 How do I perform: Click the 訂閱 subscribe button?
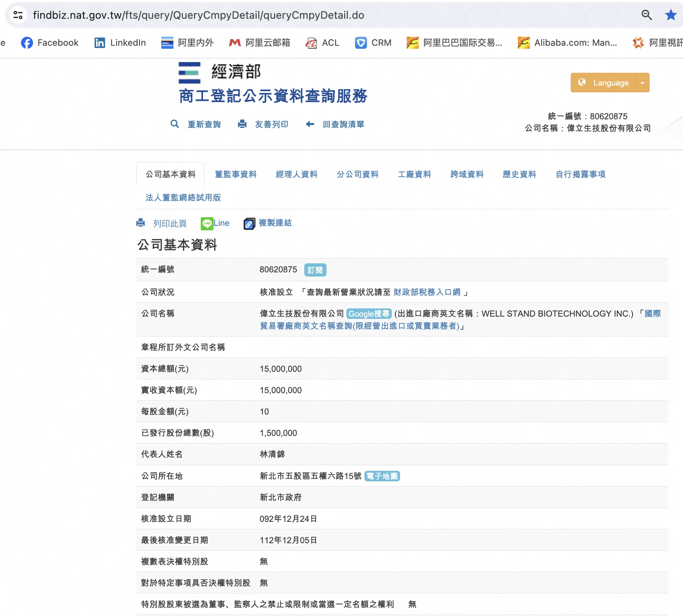click(315, 270)
